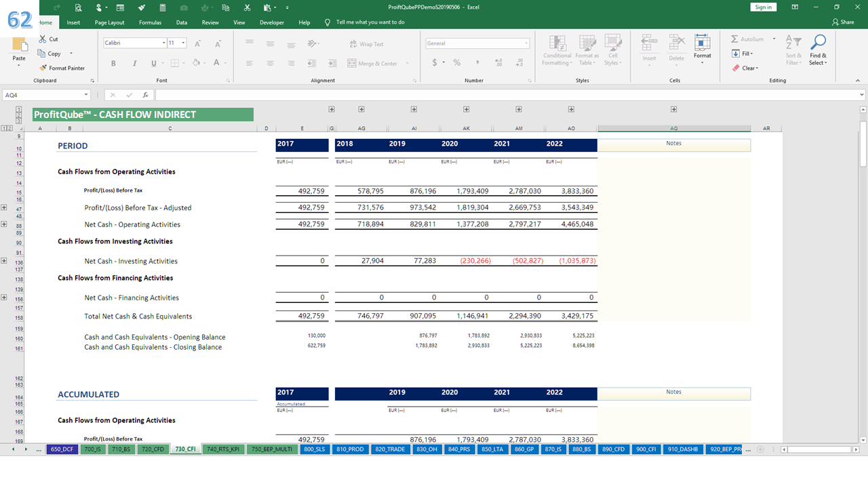Expand the row group at row 47
The image size is (868, 488).
click(5, 208)
